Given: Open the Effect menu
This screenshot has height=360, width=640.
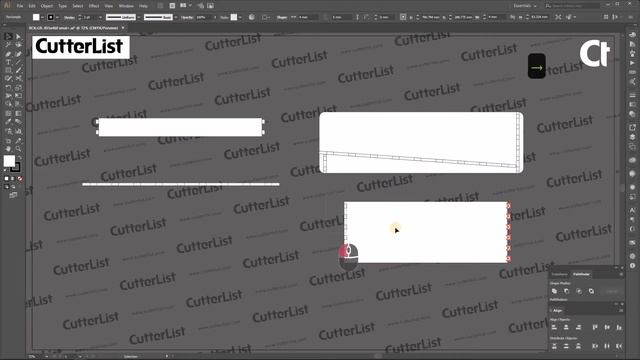Looking at the screenshot, I should 94,6.
